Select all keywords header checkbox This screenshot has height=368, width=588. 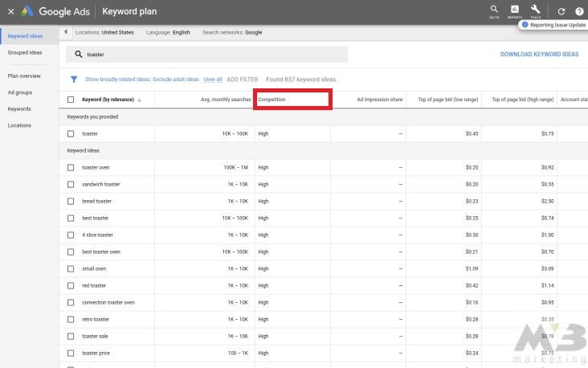tap(71, 100)
